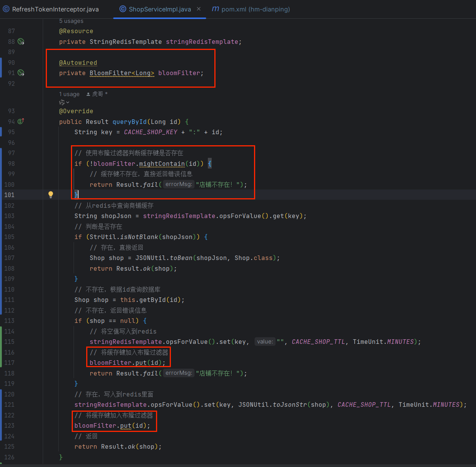Click the class icon on ShopServiceImpl.java tab
Image resolution: width=476 pixels, height=467 pixels.
(x=123, y=9)
